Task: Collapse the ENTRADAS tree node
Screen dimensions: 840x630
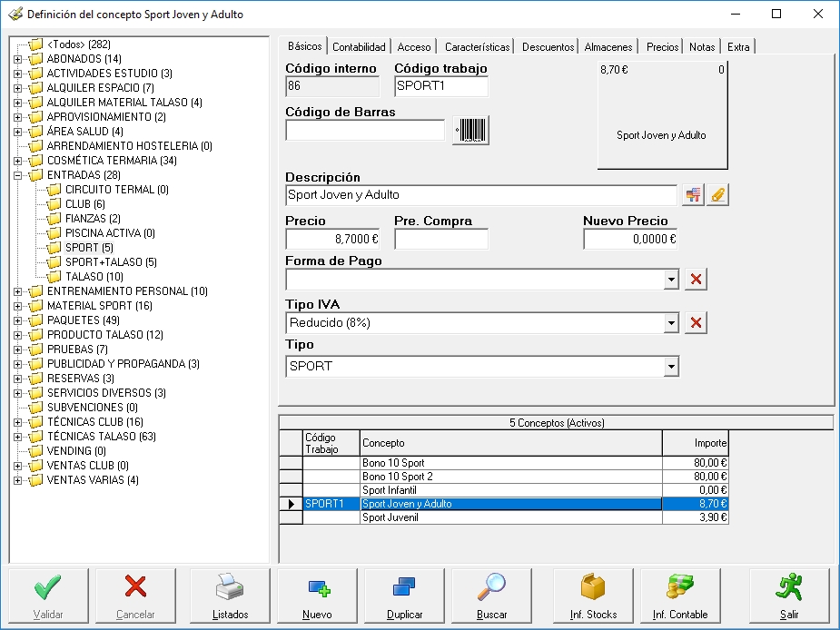Action: 17,175
